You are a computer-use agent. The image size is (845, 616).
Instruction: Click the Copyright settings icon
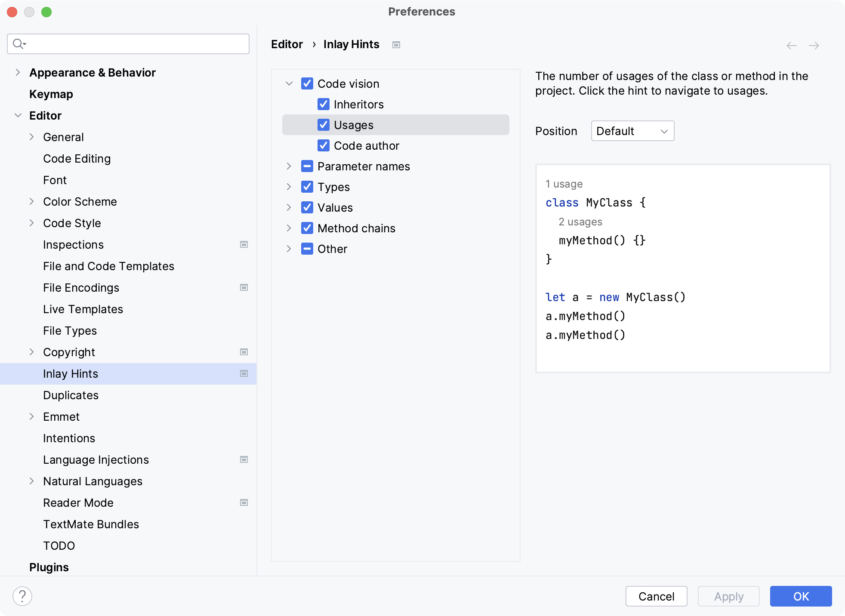click(x=244, y=351)
